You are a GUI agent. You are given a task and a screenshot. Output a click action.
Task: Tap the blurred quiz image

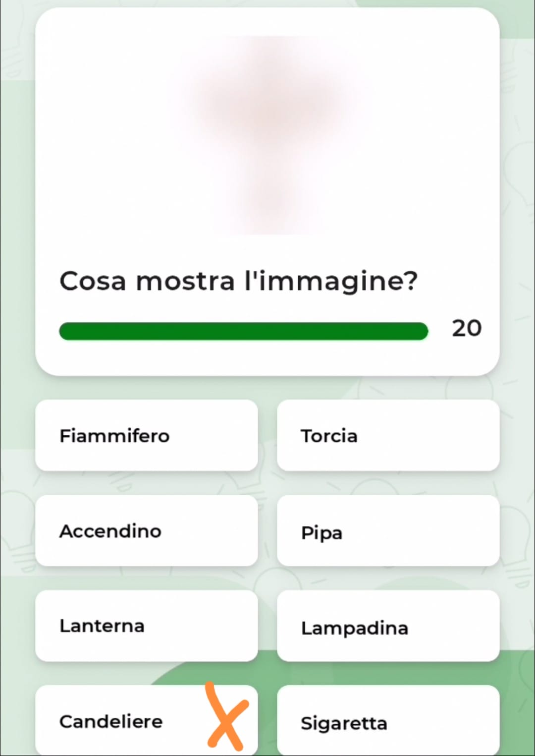tap(267, 135)
